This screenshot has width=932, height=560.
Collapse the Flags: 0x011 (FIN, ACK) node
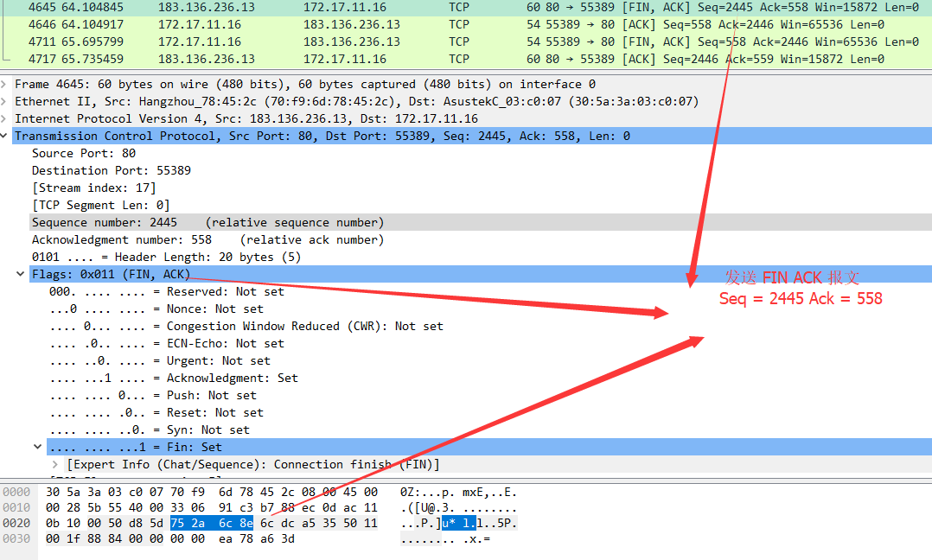(x=21, y=274)
